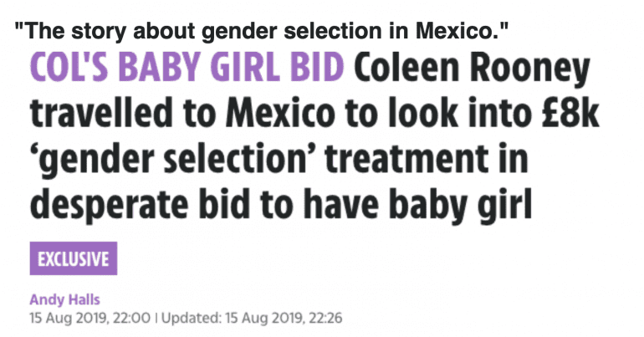Click the word Mexico in the top caption
Viewport: 644px width, 337px height.
(458, 31)
